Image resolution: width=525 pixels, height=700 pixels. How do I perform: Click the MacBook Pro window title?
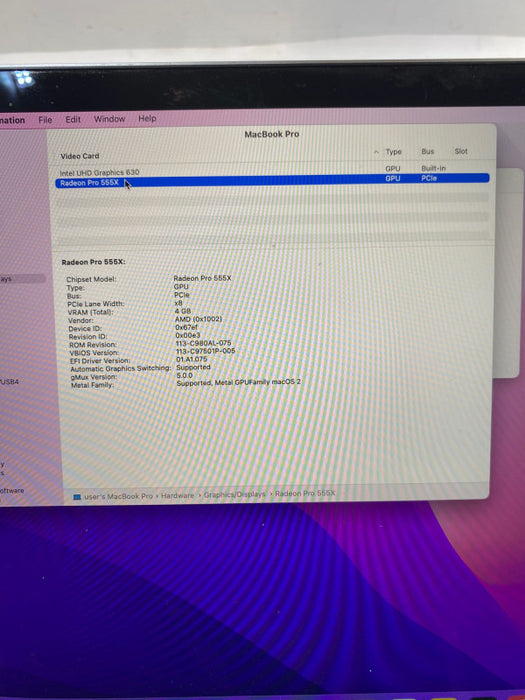point(271,134)
